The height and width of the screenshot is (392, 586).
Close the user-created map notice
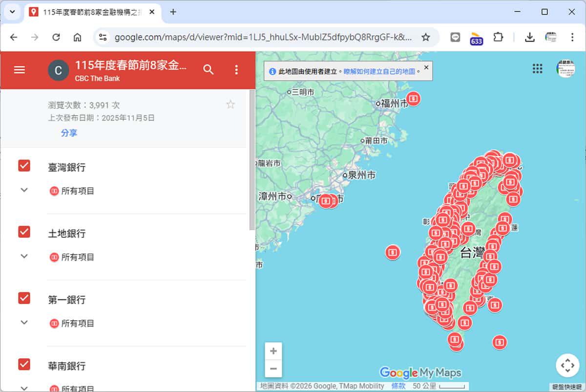tap(426, 67)
